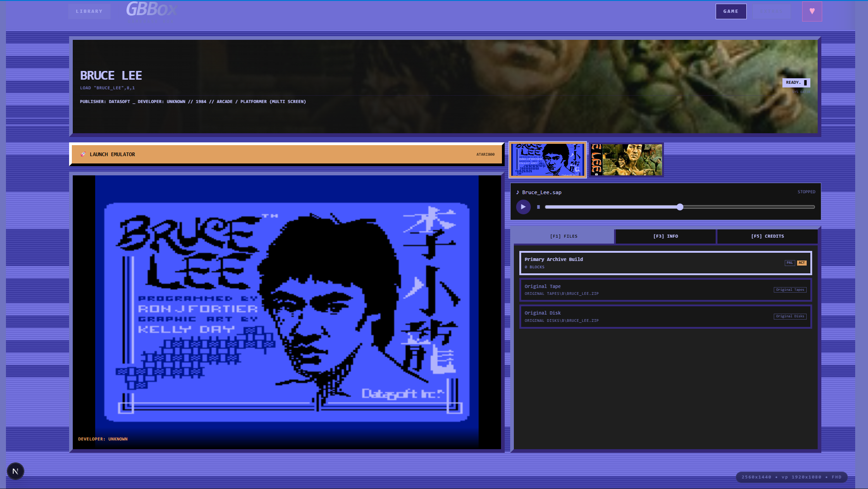Viewport: 868px width, 489px height.
Task: Click the BRUCE LEE game title
Action: point(111,76)
